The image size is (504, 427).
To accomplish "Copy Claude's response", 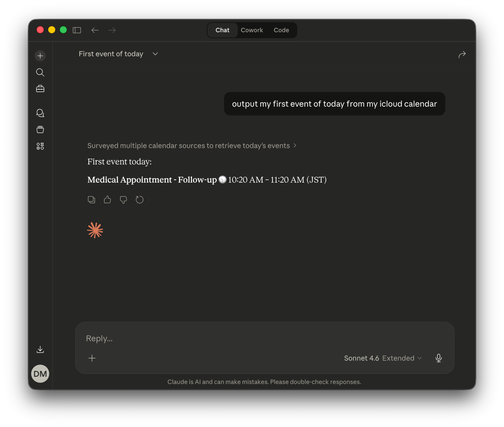I will pos(91,200).
